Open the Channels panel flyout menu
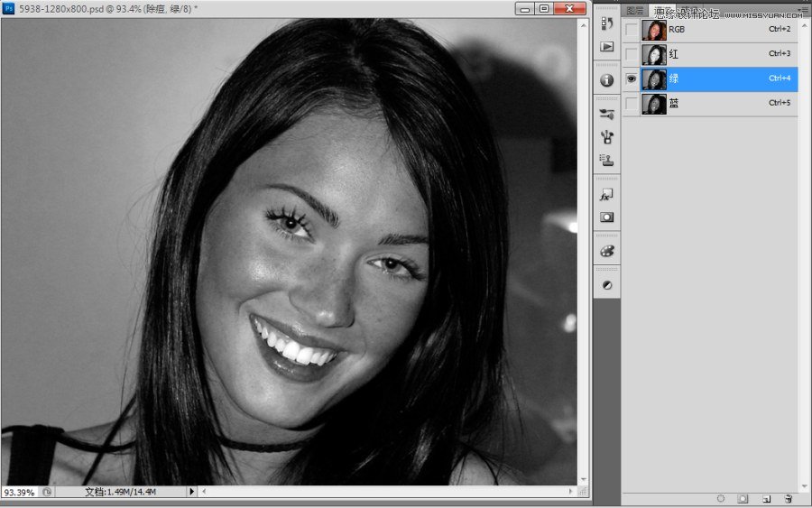 tap(803, 10)
